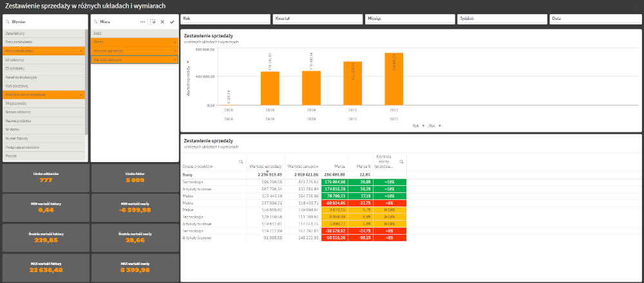Select Nr domu in Wymiar list
Screen dimensions: 644x283
click(44, 130)
